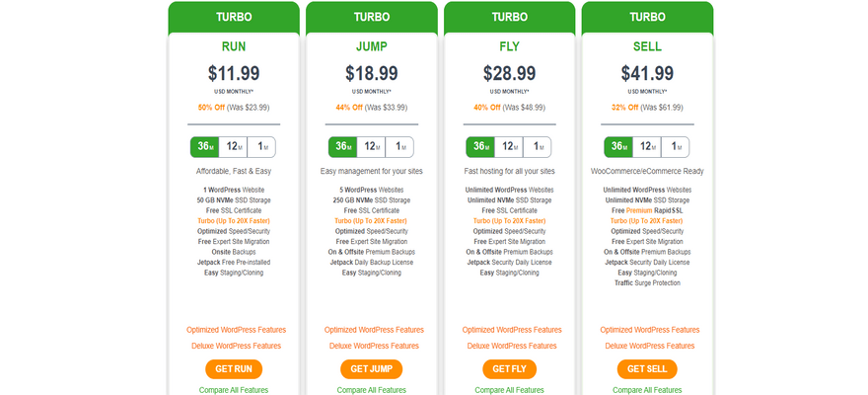
Task: Expand Deluxe WordPress Features under Sell plan
Action: click(650, 346)
